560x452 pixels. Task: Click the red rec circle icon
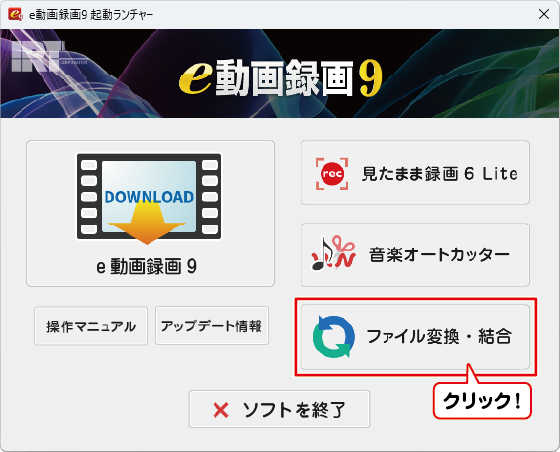tap(332, 174)
